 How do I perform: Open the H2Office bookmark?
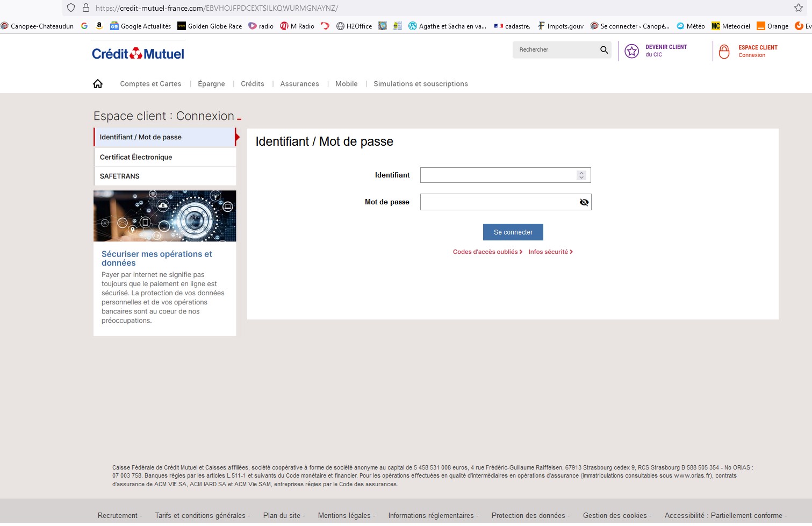(354, 26)
